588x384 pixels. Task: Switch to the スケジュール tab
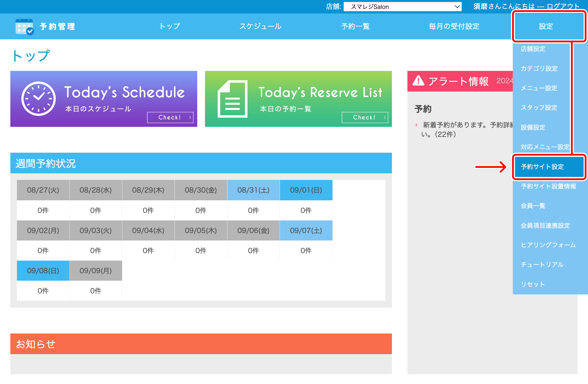pyautogui.click(x=261, y=26)
